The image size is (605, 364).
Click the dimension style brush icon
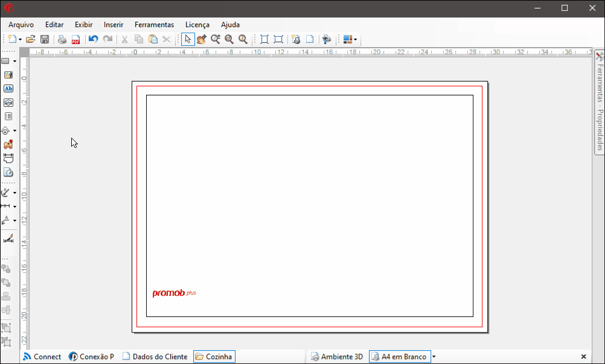coord(8,238)
